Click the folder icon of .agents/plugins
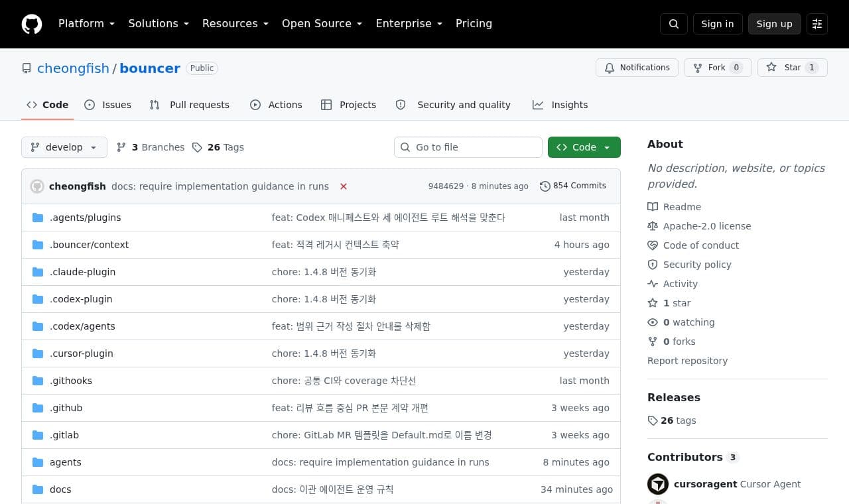Screen dimensions: 849x504 coord(38,218)
